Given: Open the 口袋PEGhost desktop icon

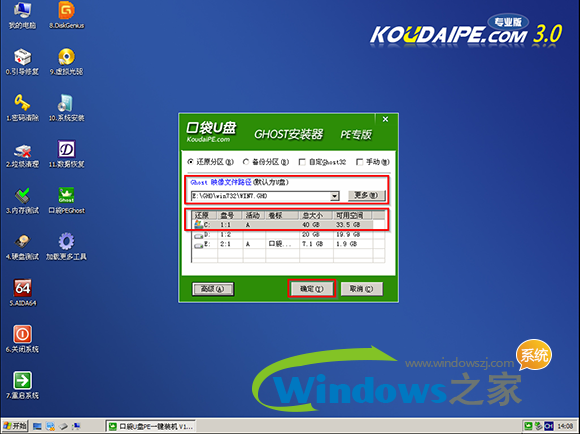Looking at the screenshot, I should (x=67, y=201).
